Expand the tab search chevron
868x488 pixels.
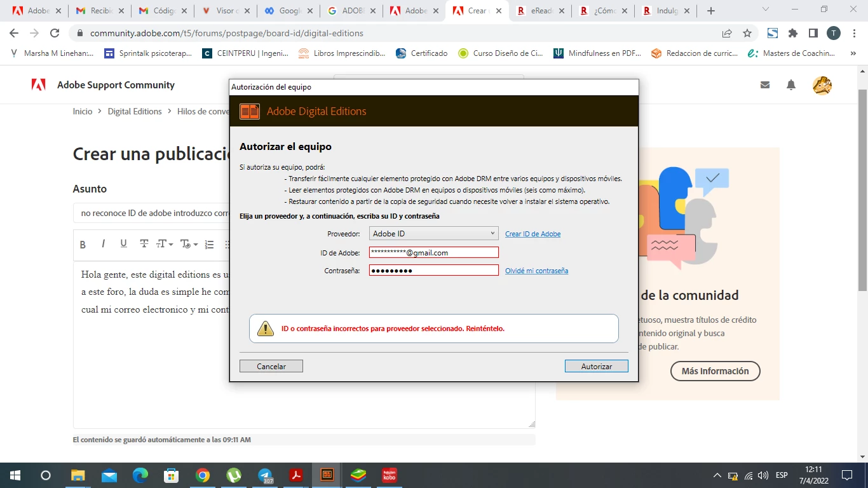coord(766,10)
